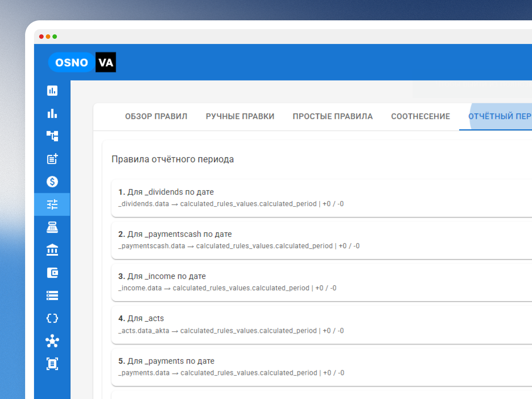Switch to the ОБЗОР ПРАВИЛ tab
Screen dimensions: 532x399
pos(156,116)
